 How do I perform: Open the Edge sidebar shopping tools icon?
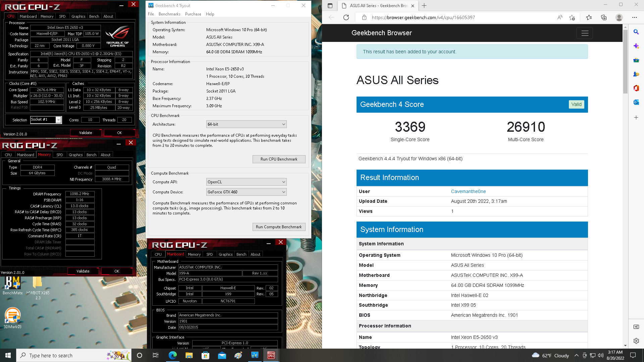636,60
